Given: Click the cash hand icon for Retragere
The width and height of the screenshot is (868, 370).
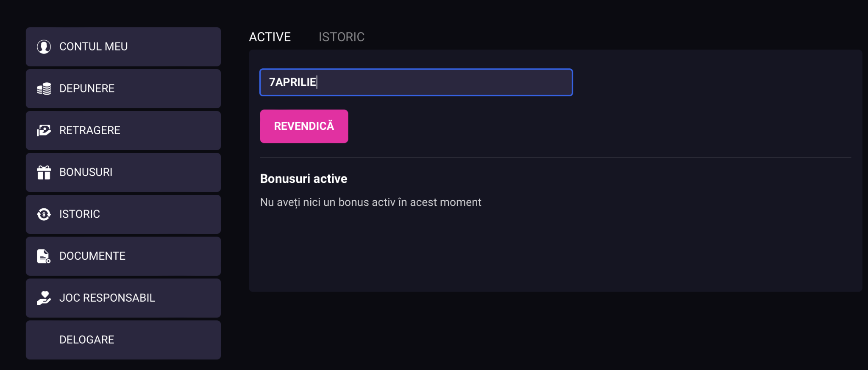Looking at the screenshot, I should point(44,130).
